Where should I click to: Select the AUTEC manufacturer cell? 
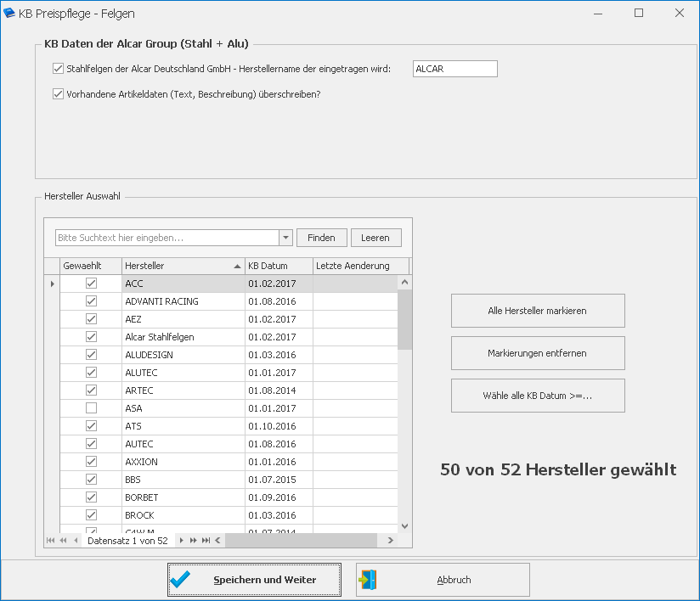coord(183,443)
